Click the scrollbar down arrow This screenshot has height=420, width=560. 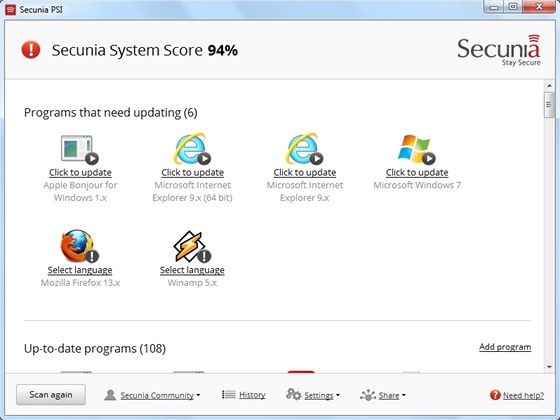coord(549,367)
